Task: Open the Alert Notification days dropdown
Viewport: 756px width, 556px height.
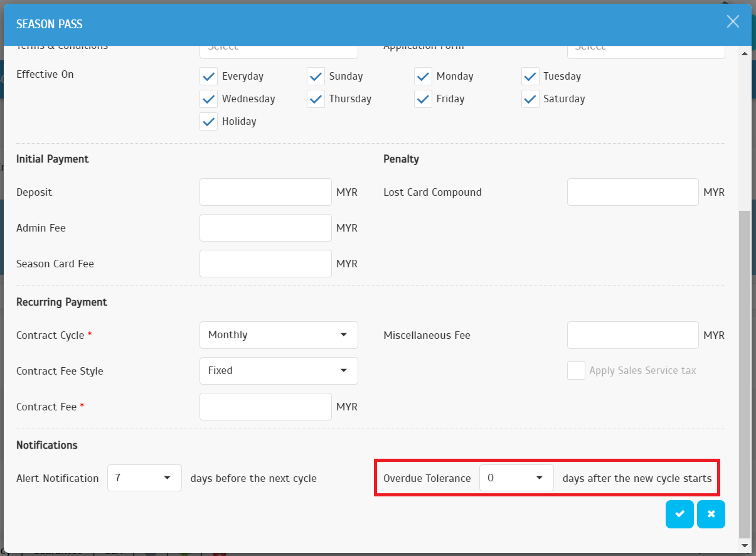Action: point(144,478)
